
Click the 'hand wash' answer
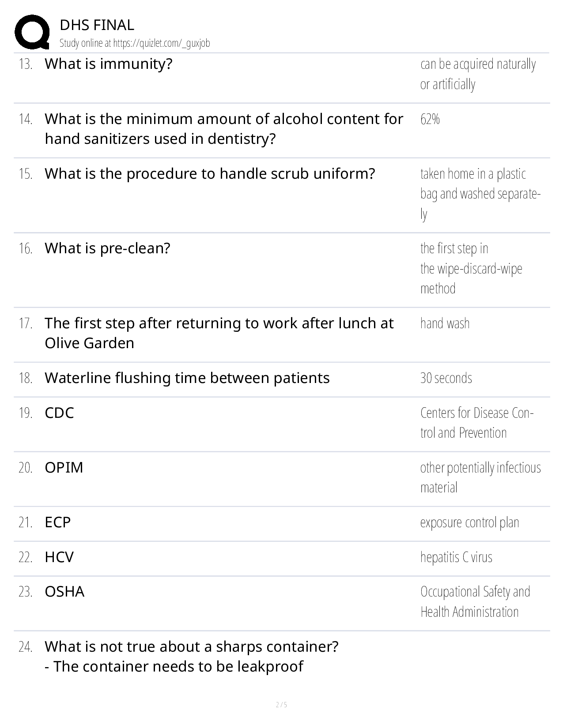pyautogui.click(x=445, y=323)
